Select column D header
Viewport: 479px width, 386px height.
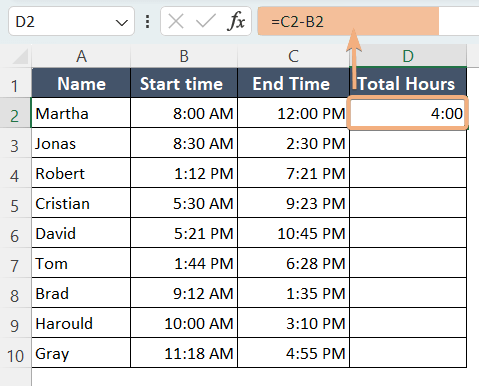[408, 56]
